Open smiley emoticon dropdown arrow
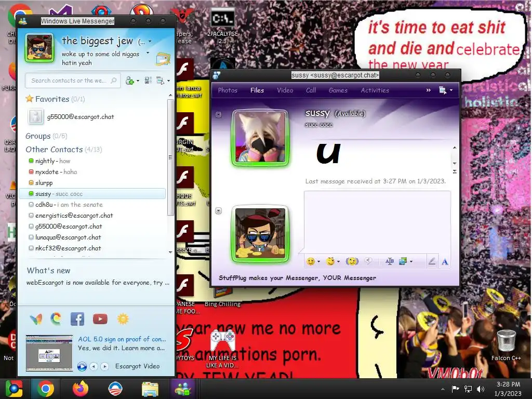Viewport: 532px width, 399px height. pos(318,262)
